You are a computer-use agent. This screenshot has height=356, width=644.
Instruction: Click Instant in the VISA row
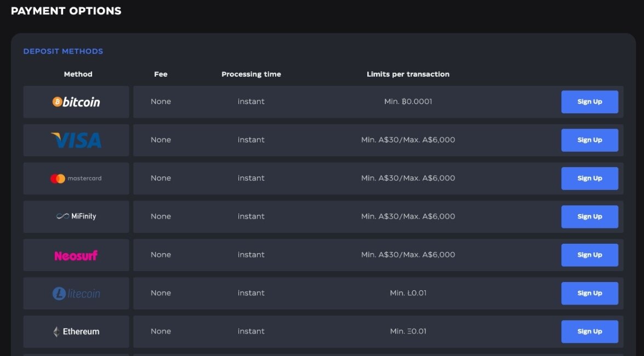pyautogui.click(x=251, y=140)
